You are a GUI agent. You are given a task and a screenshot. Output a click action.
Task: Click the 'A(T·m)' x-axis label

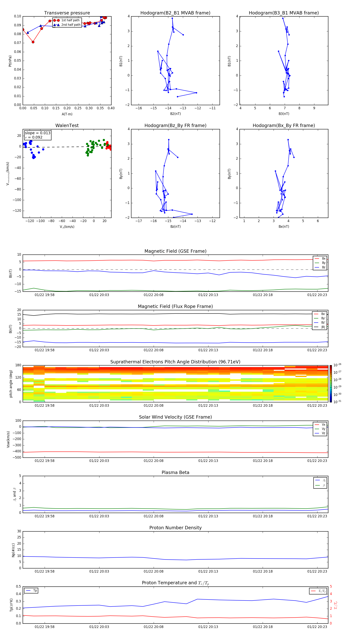pyautogui.click(x=67, y=114)
